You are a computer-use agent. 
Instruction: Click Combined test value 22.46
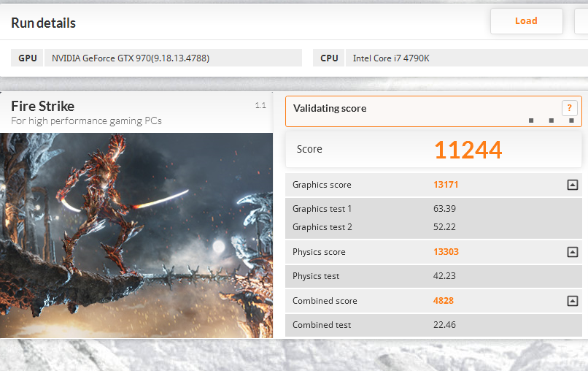[444, 325]
